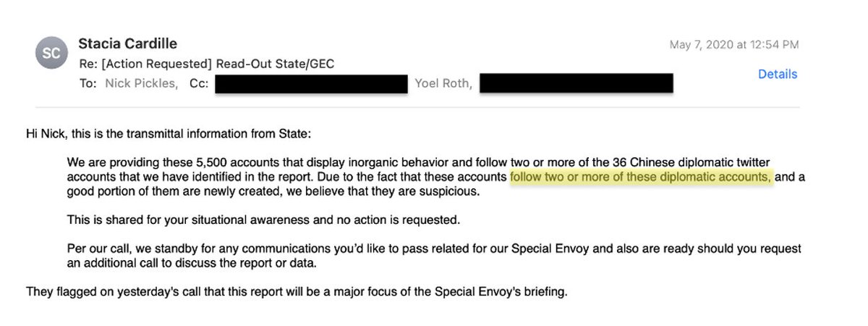This screenshot has height=326, width=868.
Task: Click the Read-Out State/GEC subject line
Action: pyautogui.click(x=206, y=64)
